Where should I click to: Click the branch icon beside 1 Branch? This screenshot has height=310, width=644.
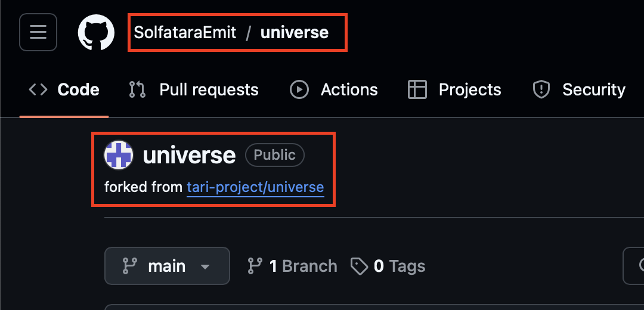click(x=255, y=266)
